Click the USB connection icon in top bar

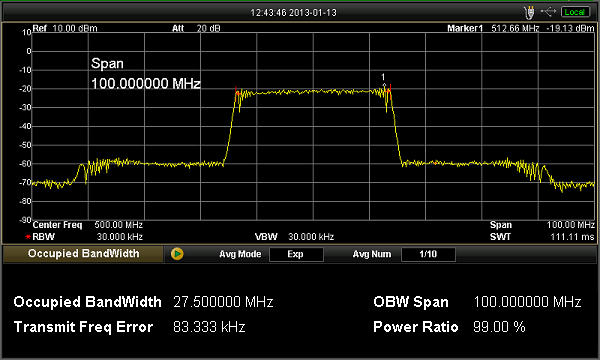coord(548,12)
